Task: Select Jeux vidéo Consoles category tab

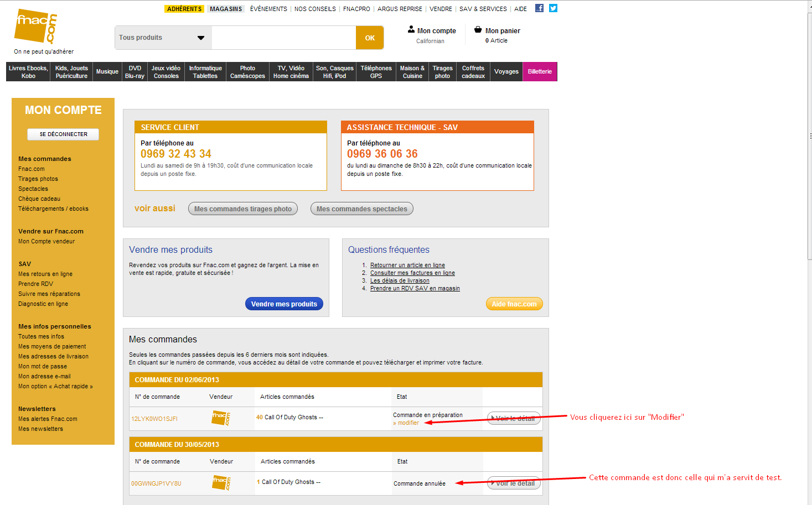Action: (x=166, y=72)
